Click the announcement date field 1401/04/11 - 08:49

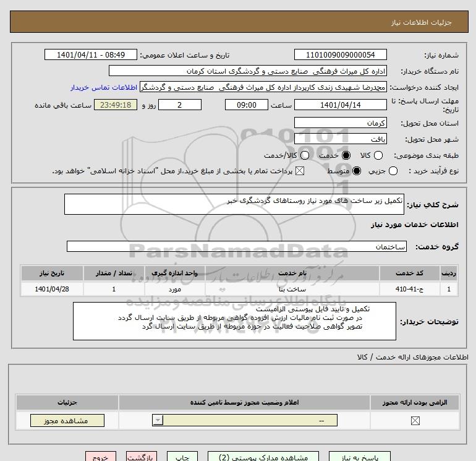point(91,54)
